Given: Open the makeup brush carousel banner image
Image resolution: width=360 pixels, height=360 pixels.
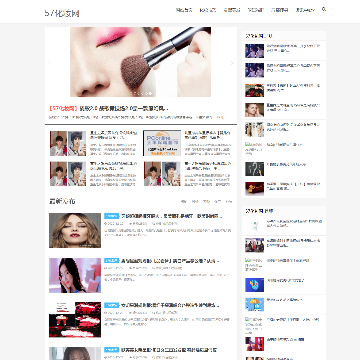Looking at the screenshot, I should pos(140,62).
